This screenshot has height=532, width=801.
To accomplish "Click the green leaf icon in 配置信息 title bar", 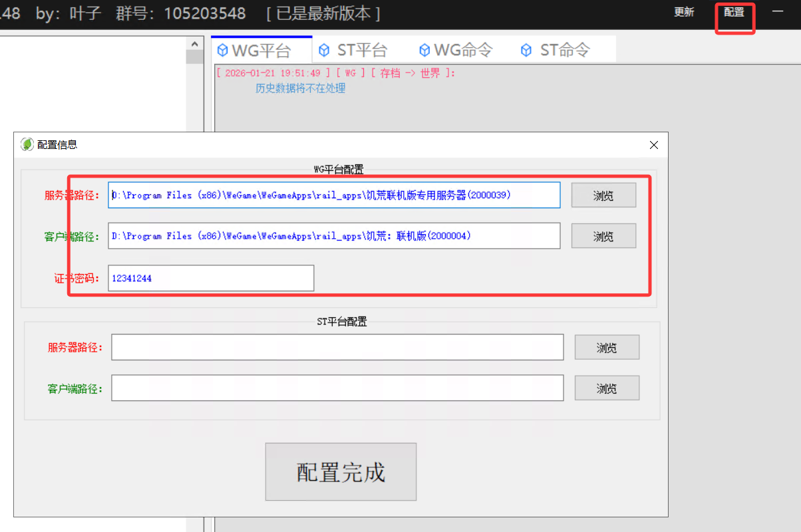I will [27, 144].
